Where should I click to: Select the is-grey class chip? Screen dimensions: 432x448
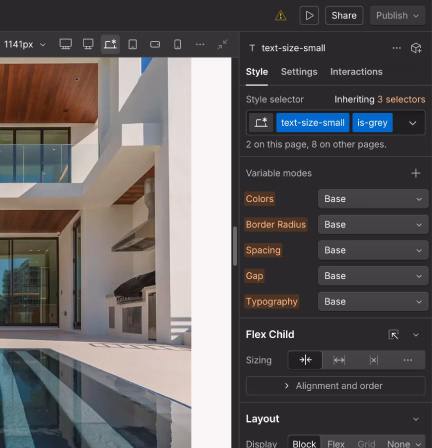372,123
